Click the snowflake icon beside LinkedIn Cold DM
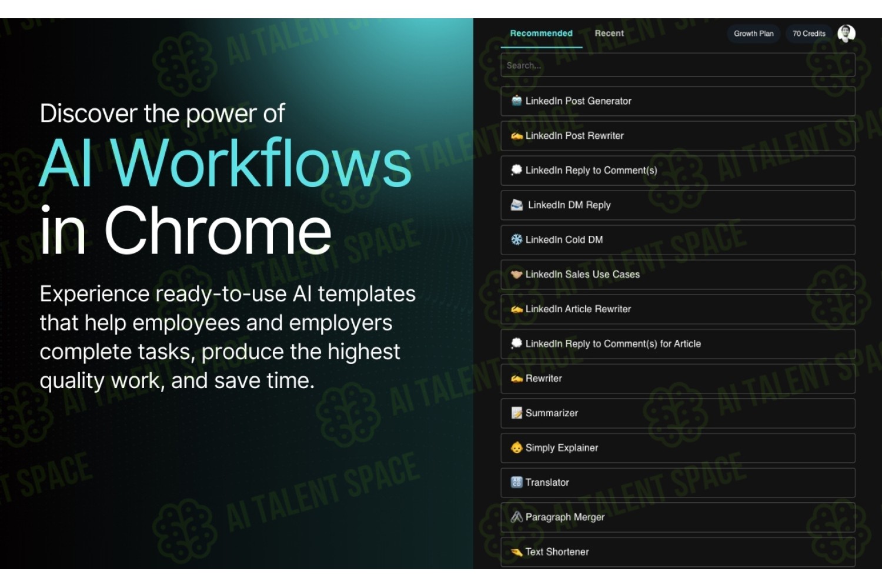 coord(516,239)
